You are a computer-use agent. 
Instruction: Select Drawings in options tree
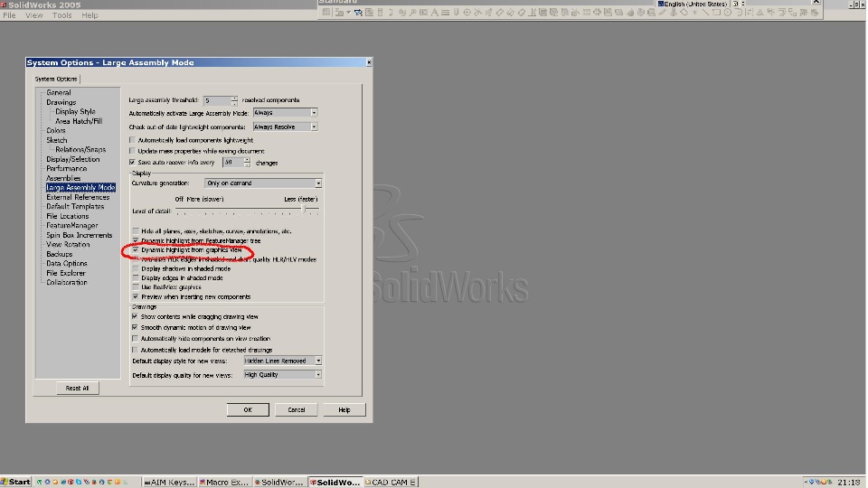[61, 102]
